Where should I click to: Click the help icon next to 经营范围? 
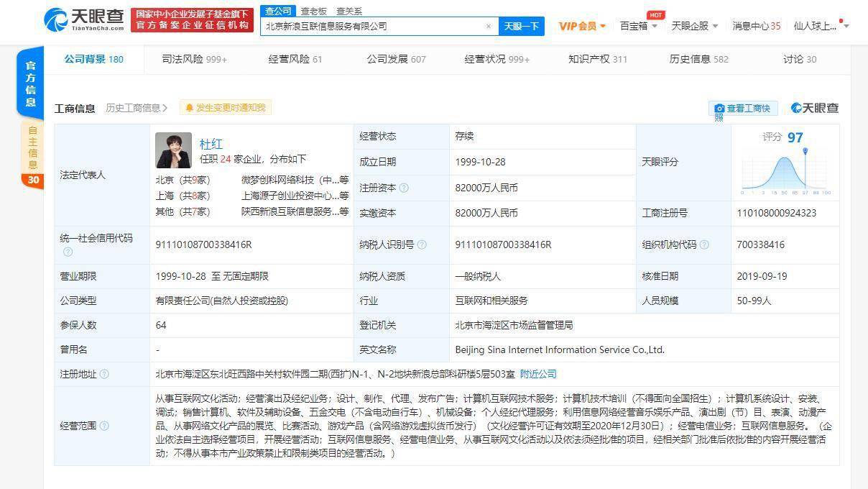click(104, 426)
